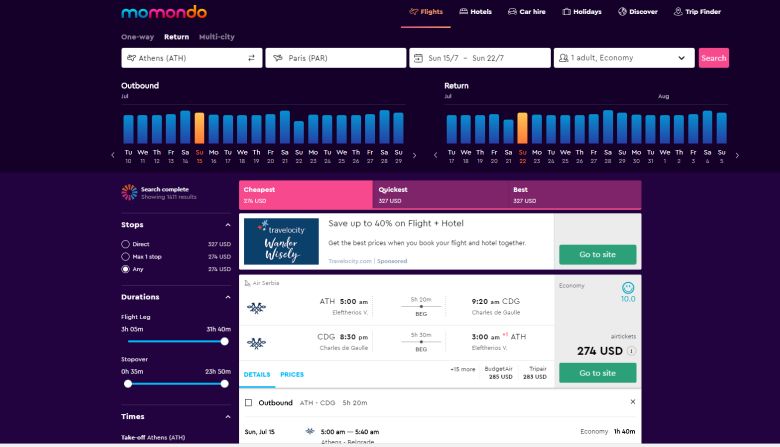Open the Travelocity.com sponsored link
Viewport: 780px width, 447px height.
pos(350,261)
